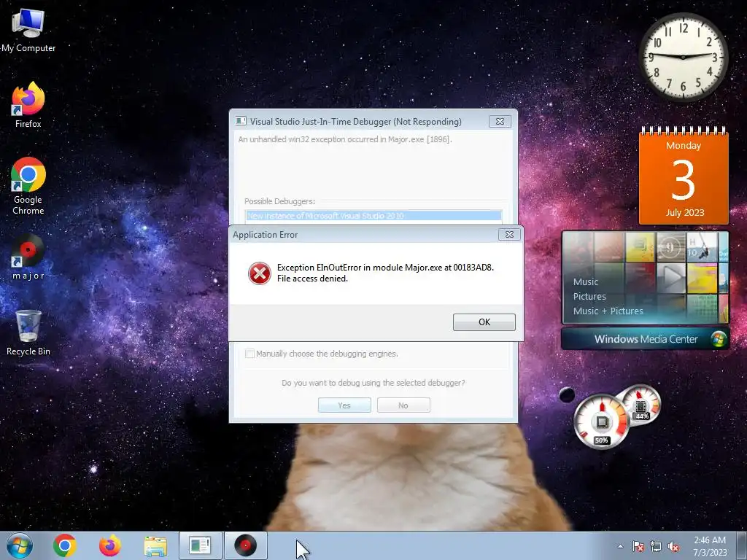
Task: Click Yes in the debugger window
Action: (x=344, y=405)
